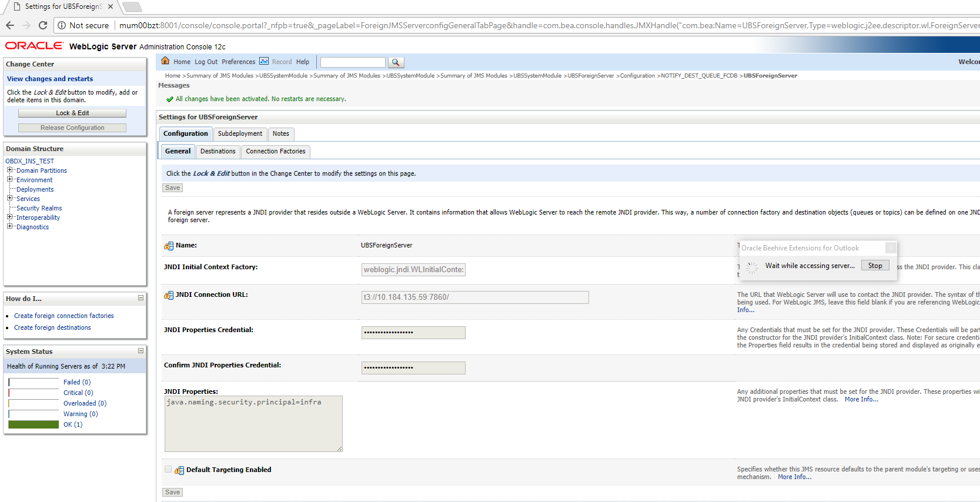980x502 pixels.
Task: Click the bottom Save button
Action: tap(173, 493)
